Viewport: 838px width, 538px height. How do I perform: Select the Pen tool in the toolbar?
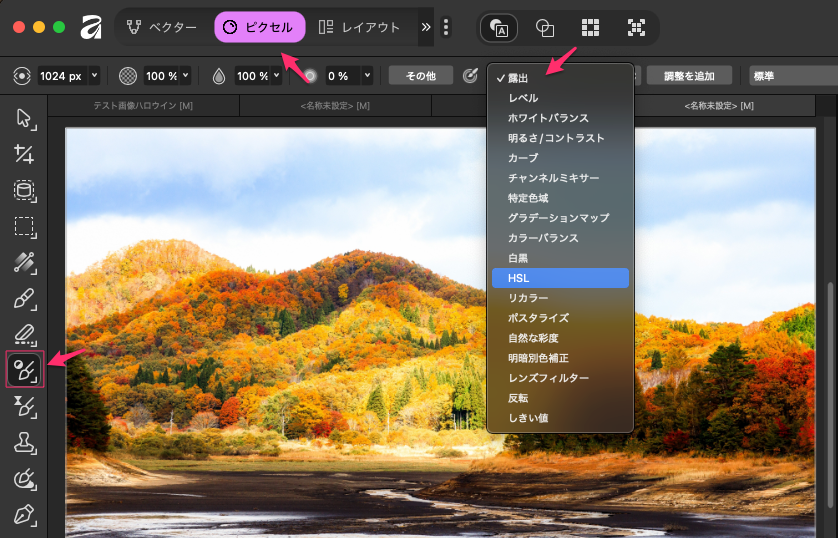pos(24,514)
